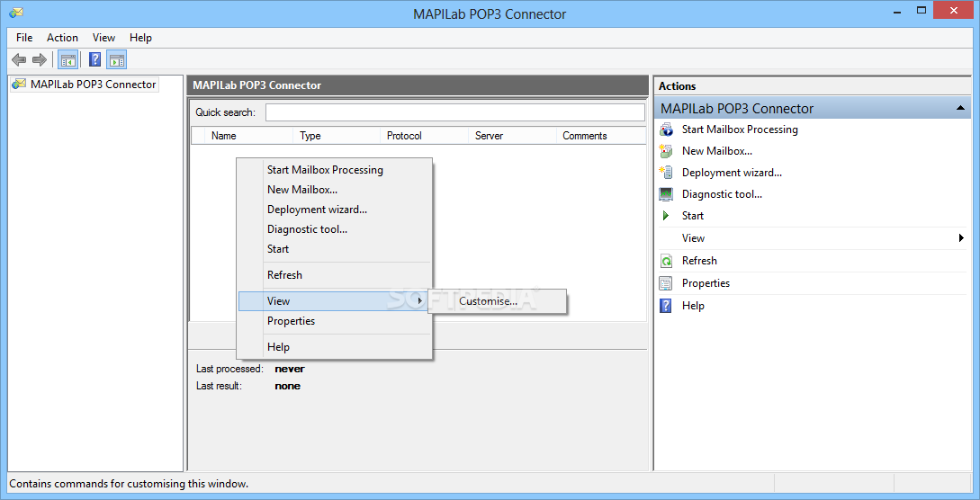Open the Help menu in menu bar
Viewport: 980px width, 500px height.
pos(140,38)
